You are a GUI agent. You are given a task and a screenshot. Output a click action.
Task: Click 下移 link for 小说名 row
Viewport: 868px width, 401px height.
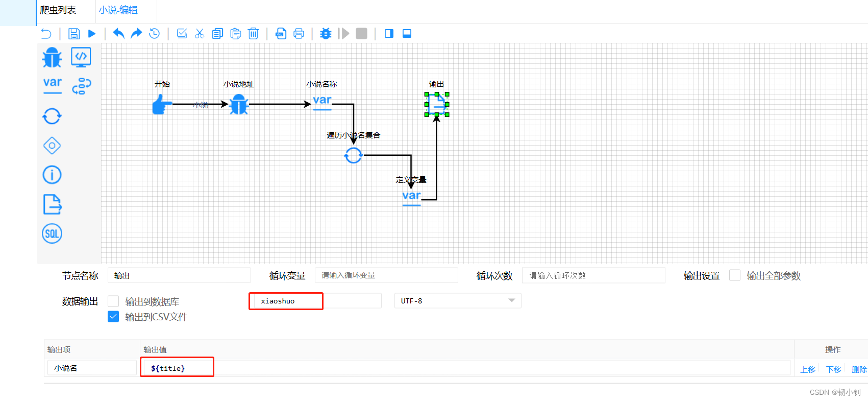[x=834, y=369]
